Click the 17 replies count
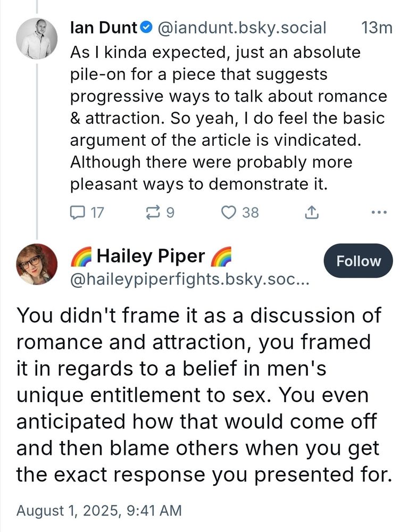This screenshot has width=409, height=532. (96, 213)
